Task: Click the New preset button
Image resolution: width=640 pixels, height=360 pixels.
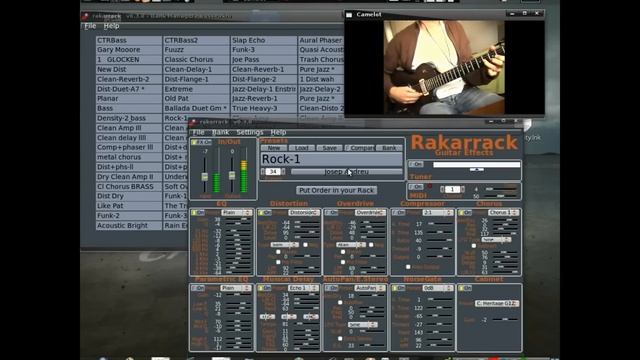Action: click(x=273, y=148)
